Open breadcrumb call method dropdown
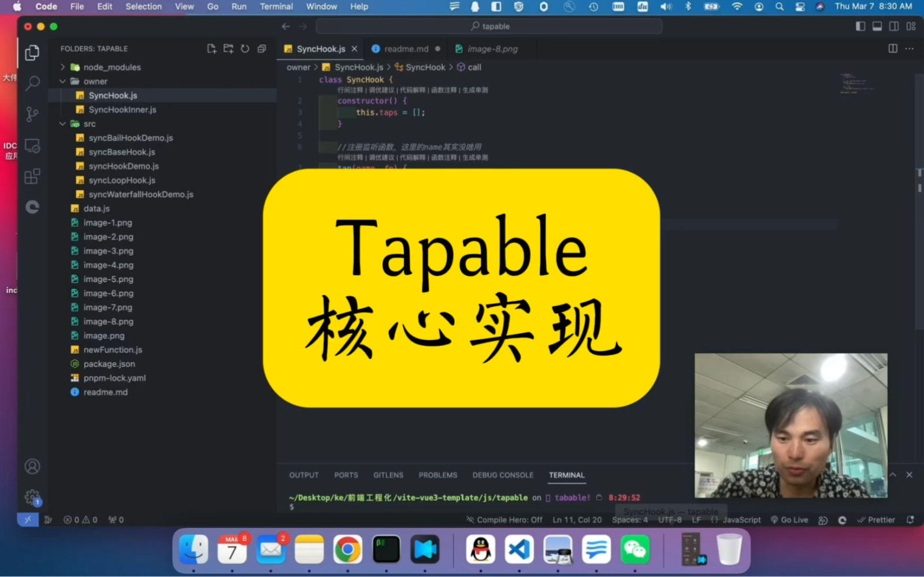924x577 pixels. pos(469,67)
